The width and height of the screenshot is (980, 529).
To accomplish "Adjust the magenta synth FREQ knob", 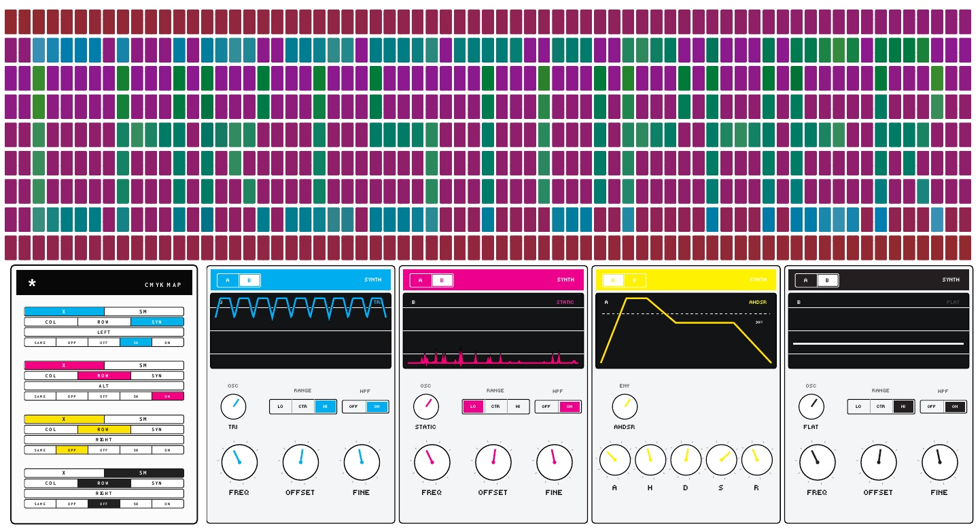I will 432,462.
